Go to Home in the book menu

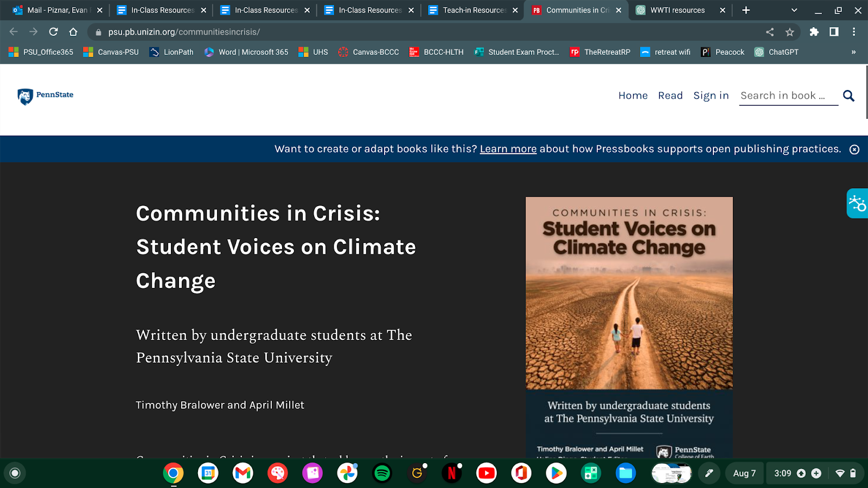tap(633, 95)
